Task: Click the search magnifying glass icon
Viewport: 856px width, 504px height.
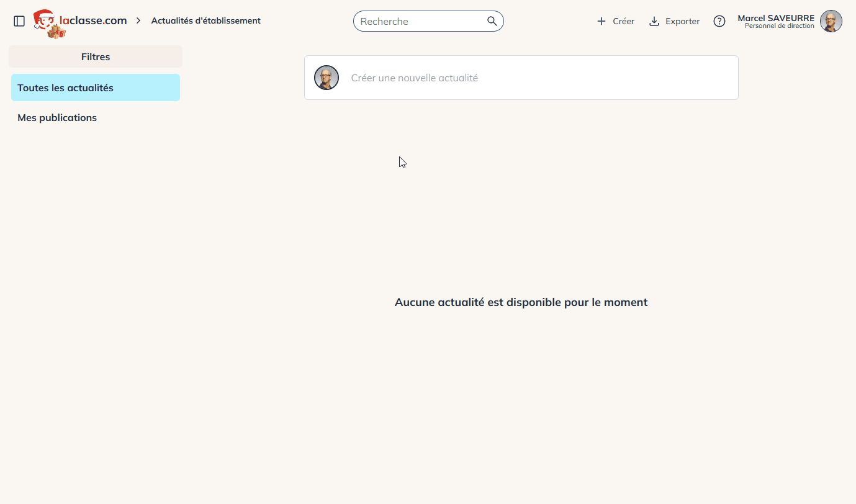Action: pos(492,21)
